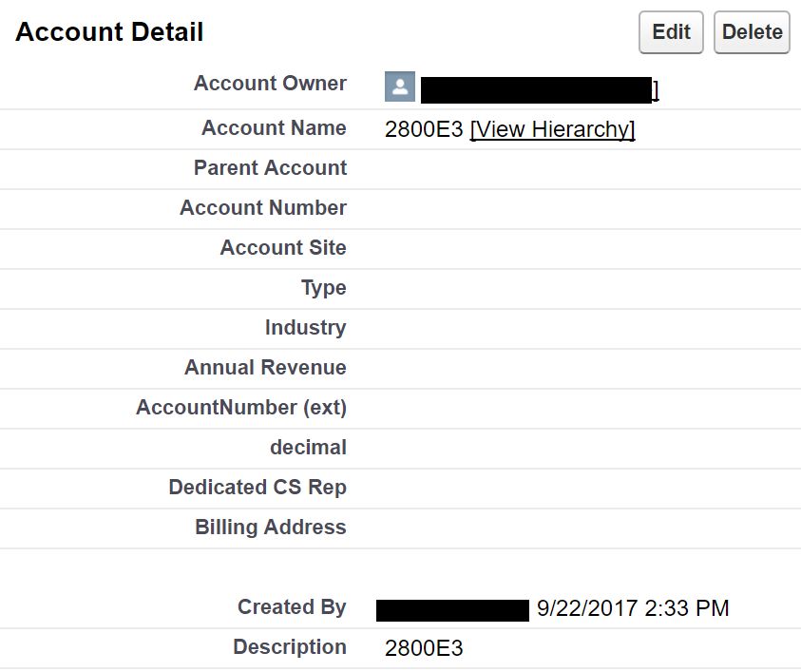Click the Parent Account label
The height and width of the screenshot is (672, 801).
[x=270, y=167]
